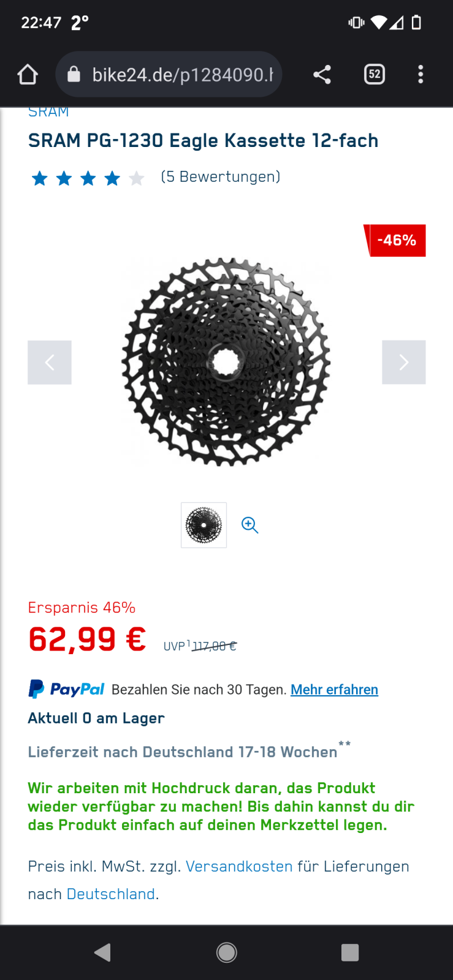Screen dimensions: 453x980
Task: Select the cassette thumbnail image
Action: click(204, 526)
